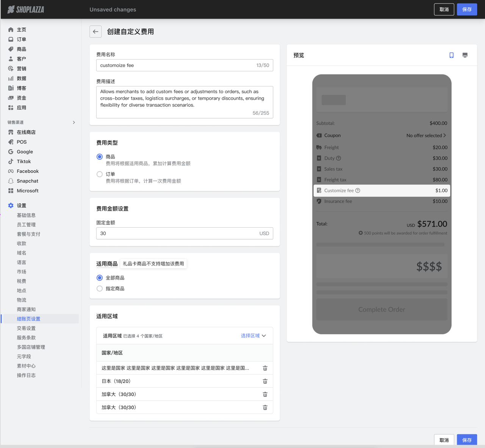
Task: Select the 指定商品 radio option
Action: tap(100, 289)
